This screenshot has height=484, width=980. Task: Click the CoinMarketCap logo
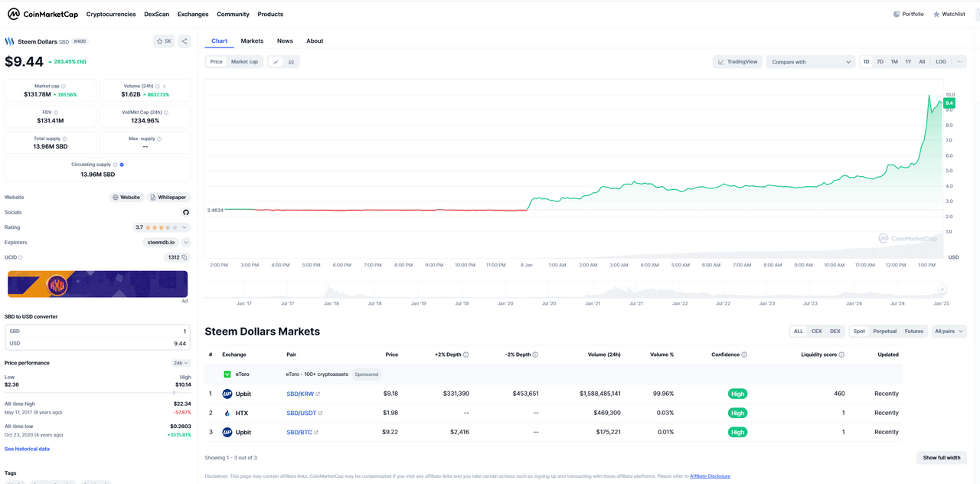tap(41, 14)
